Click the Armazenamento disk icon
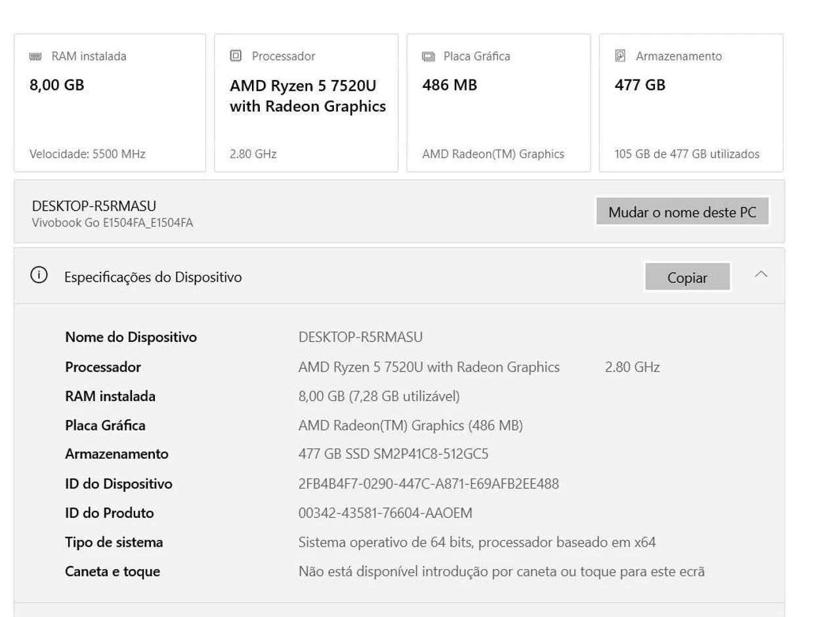Viewport: 840px width, 617px height. (x=620, y=56)
